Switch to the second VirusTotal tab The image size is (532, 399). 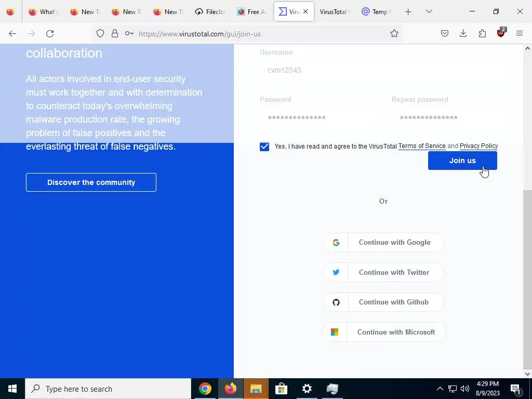(335, 12)
